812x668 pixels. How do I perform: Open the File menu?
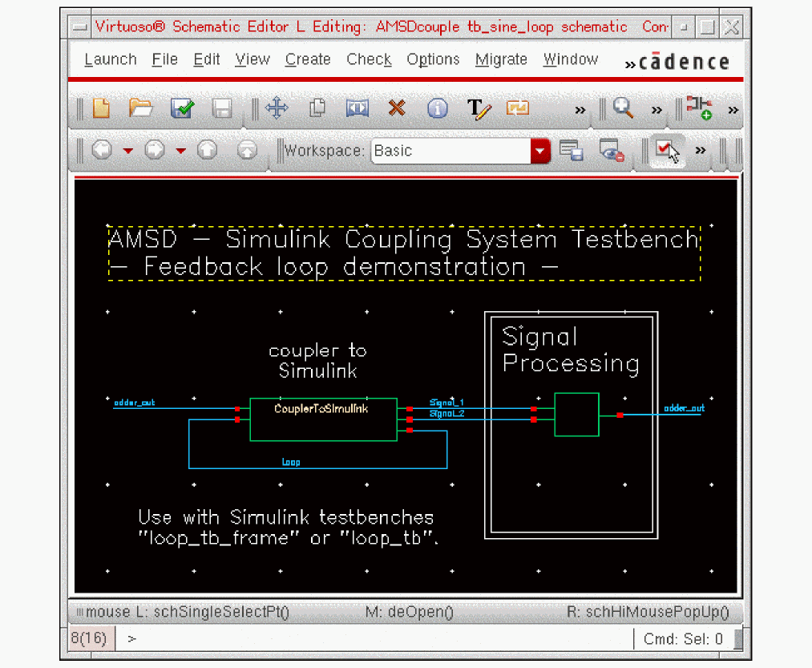pos(164,59)
